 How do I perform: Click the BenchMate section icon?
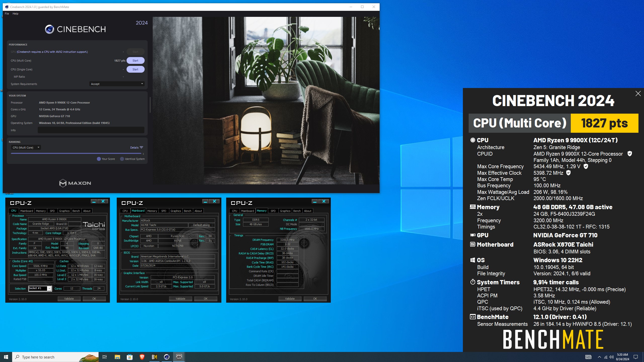473,317
